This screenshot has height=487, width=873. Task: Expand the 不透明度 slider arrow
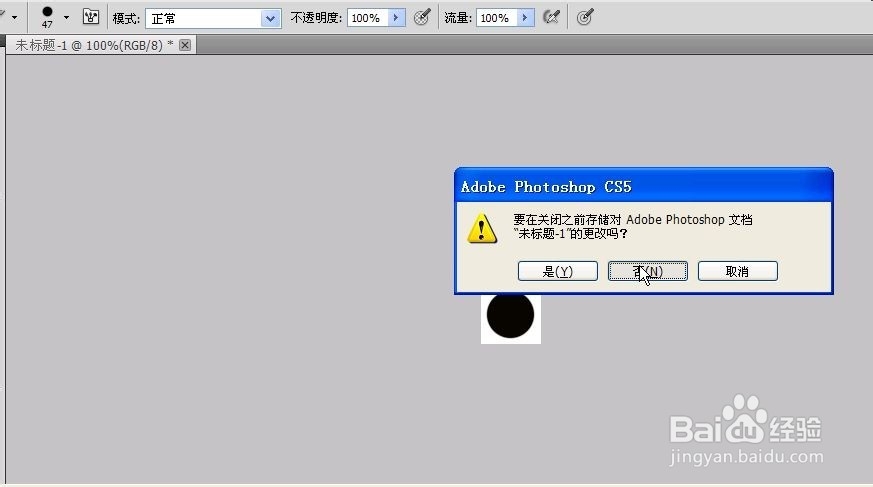(396, 18)
